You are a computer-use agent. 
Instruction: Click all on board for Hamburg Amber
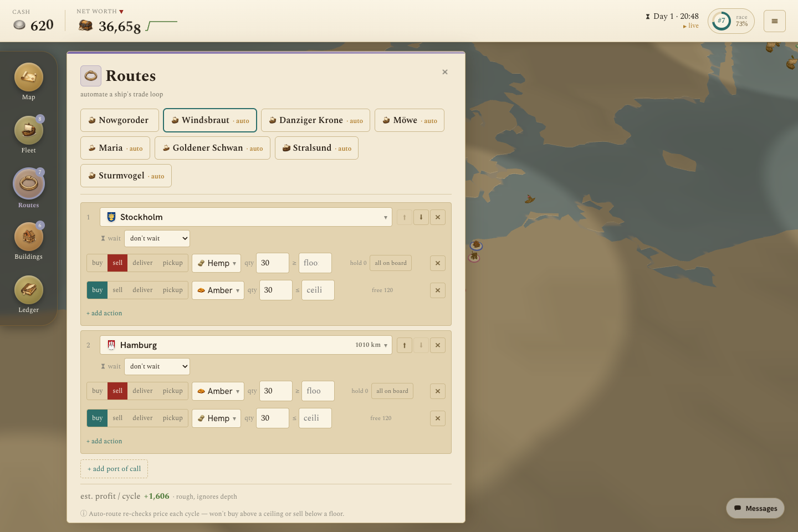[392, 391]
